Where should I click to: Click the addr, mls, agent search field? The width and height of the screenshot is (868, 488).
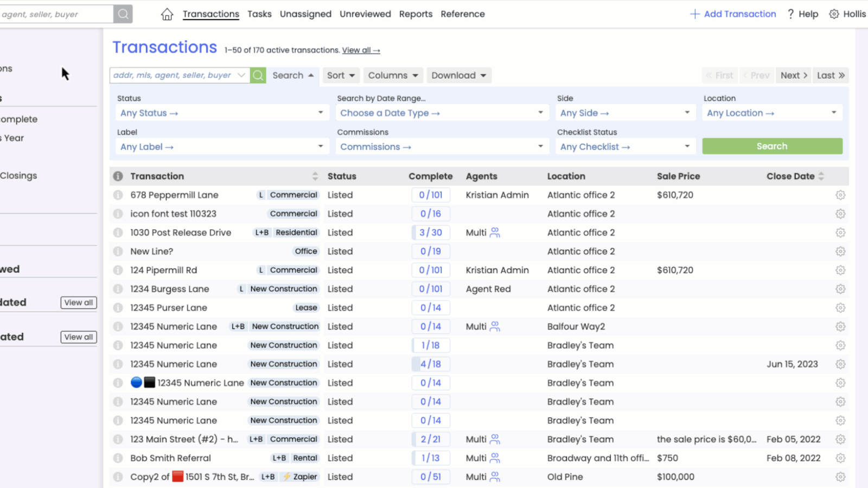(174, 75)
